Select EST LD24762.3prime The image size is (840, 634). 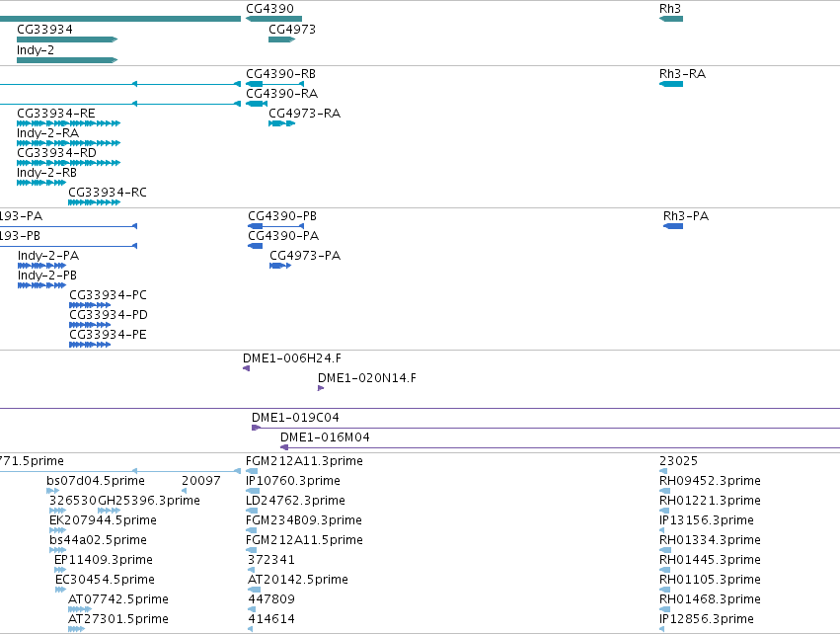click(252, 512)
